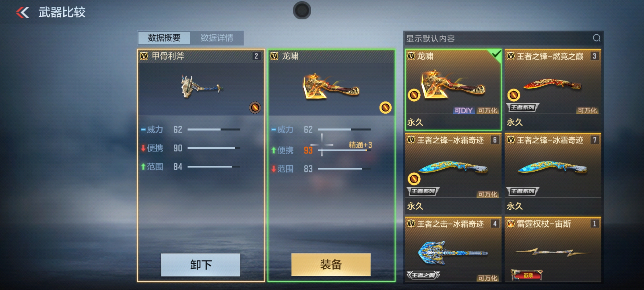Select the 雷霆权杖-宙斯 weapon card
This screenshot has height=290, width=644.
pos(553,249)
